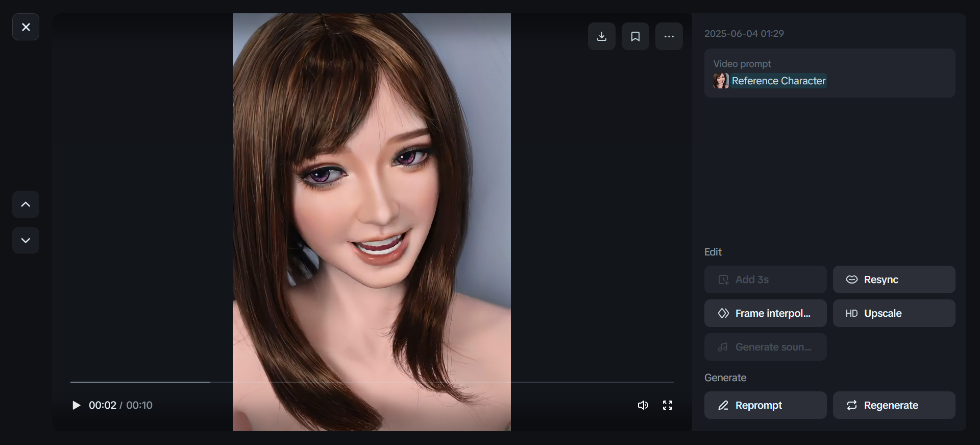Select the Reference Character tag
Viewport: 980px width, 445px height.
click(x=778, y=81)
